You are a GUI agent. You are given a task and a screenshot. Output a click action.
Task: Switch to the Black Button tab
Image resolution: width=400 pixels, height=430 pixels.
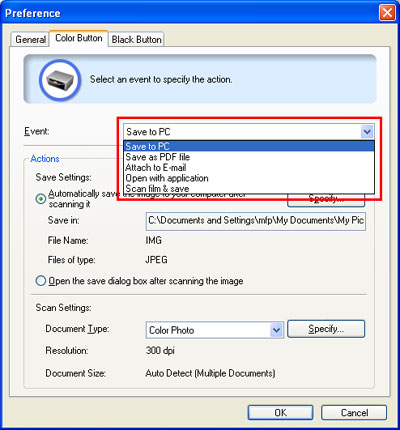[x=136, y=39]
